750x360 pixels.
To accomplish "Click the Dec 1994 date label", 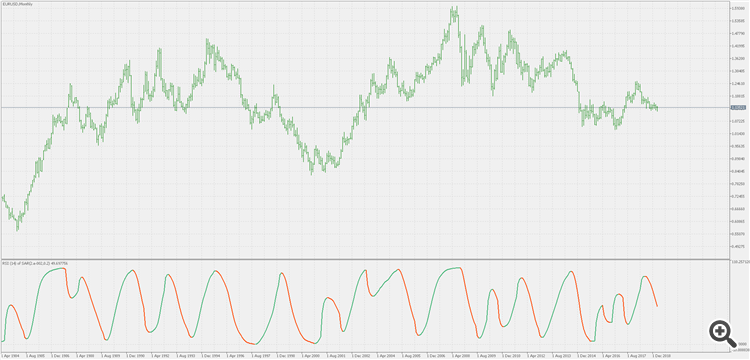I will coord(210,356).
